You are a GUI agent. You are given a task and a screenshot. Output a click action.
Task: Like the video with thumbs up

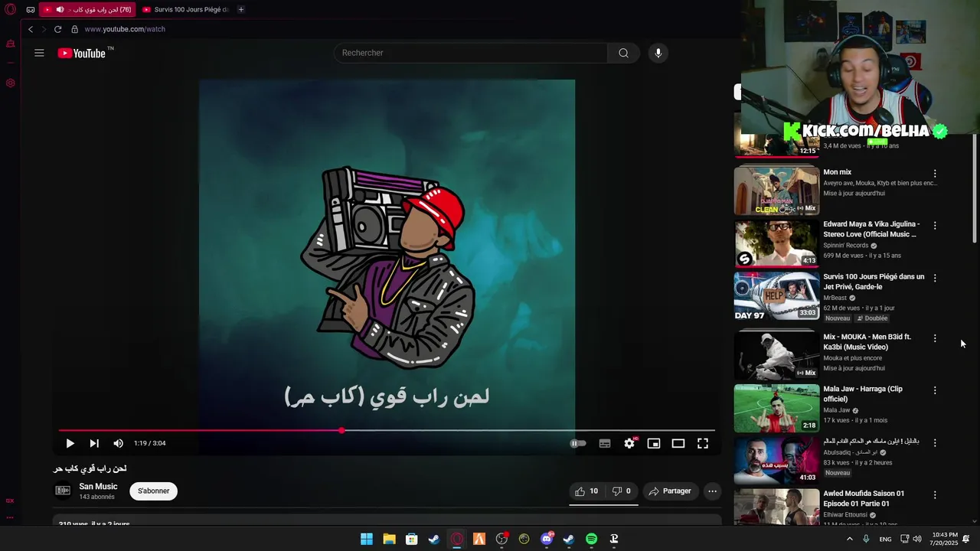click(586, 491)
